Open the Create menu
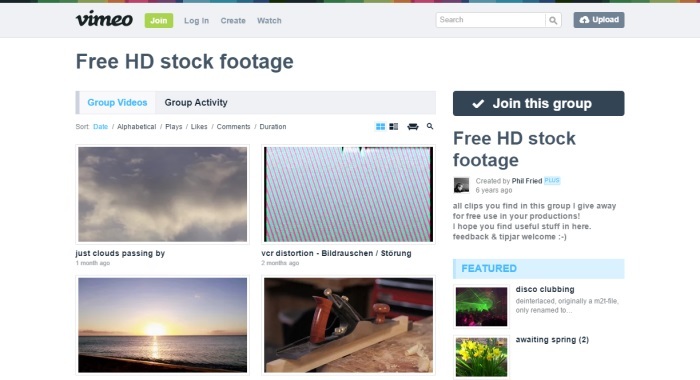Viewport: 700px width, 380px height. pos(233,21)
